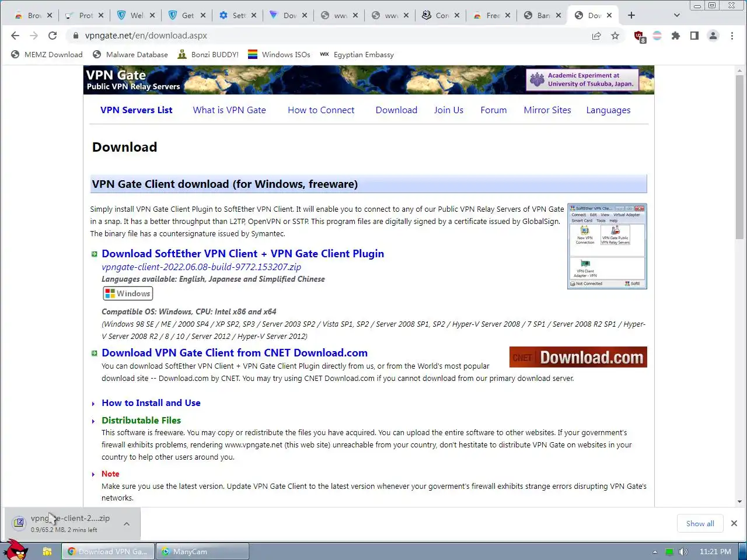Open the MEMZ Download bookmark
Image resolution: width=747 pixels, height=560 pixels.
(47, 55)
